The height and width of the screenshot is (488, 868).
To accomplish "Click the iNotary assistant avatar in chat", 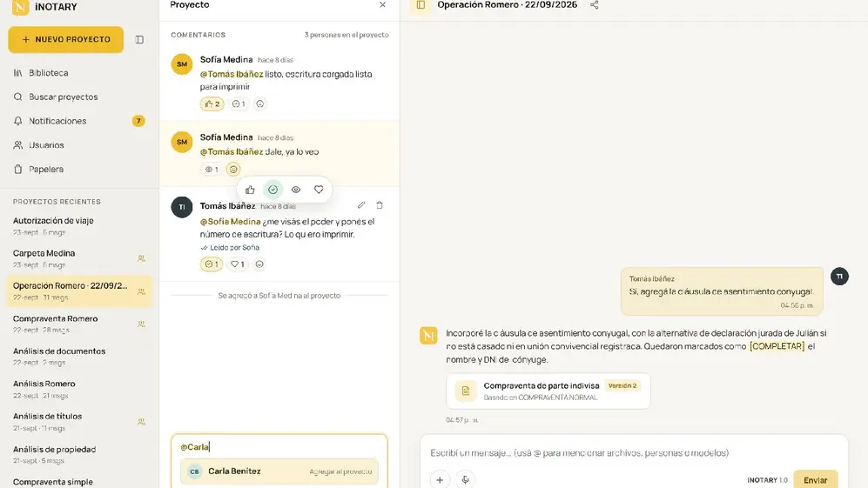I will pyautogui.click(x=428, y=335).
